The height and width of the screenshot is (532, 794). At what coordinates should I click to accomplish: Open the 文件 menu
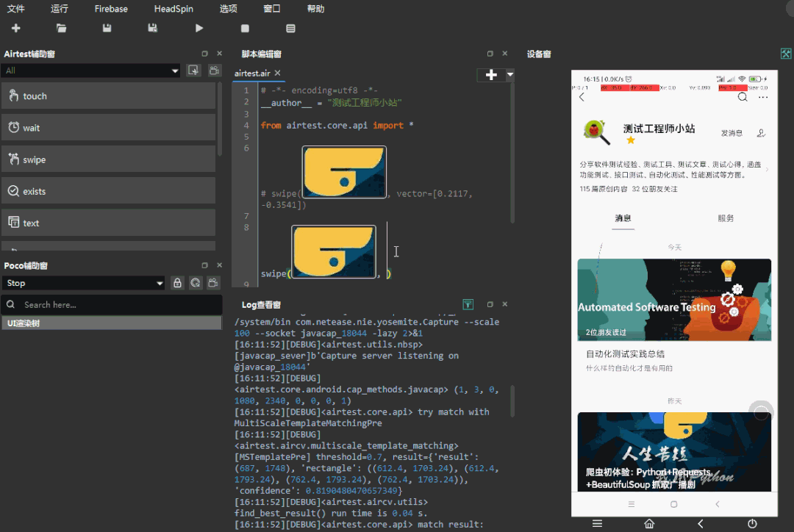click(x=15, y=9)
